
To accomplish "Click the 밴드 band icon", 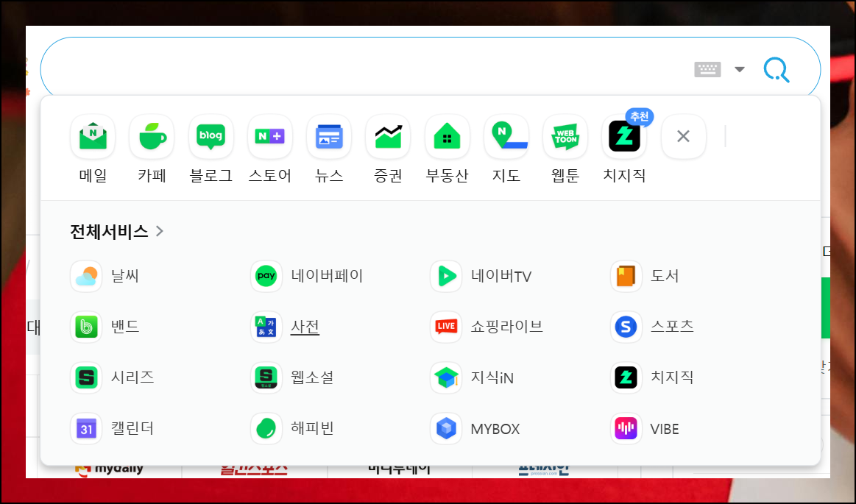I will [86, 327].
